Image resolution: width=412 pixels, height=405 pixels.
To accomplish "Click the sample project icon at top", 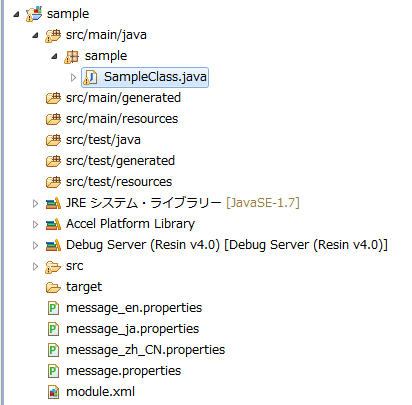I will [34, 14].
